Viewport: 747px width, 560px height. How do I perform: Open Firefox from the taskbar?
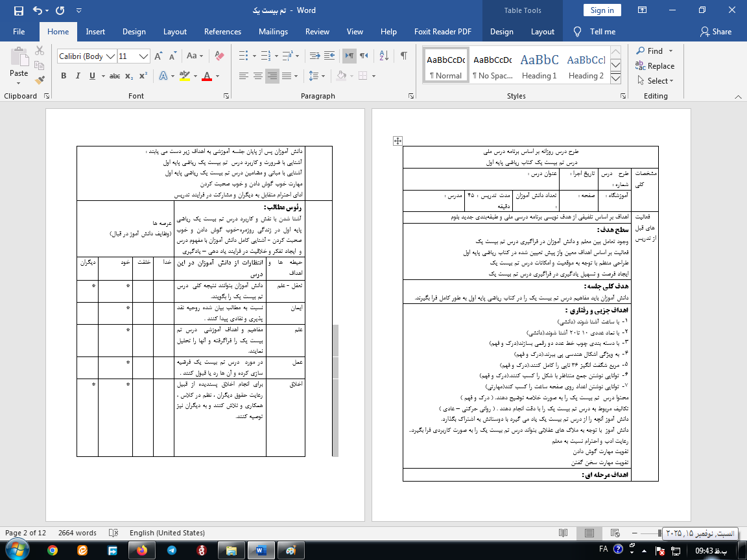tap(142, 550)
